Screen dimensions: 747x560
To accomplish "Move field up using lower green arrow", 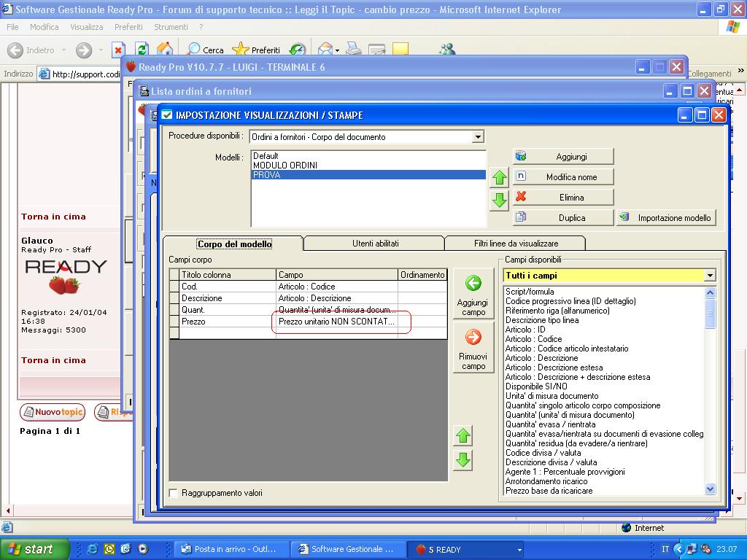I will coord(463,436).
